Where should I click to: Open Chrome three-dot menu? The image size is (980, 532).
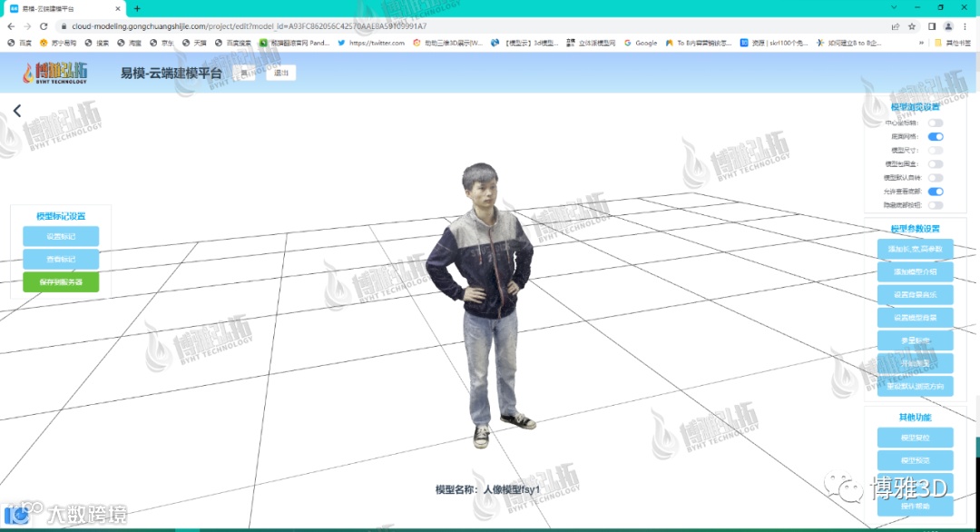(965, 26)
